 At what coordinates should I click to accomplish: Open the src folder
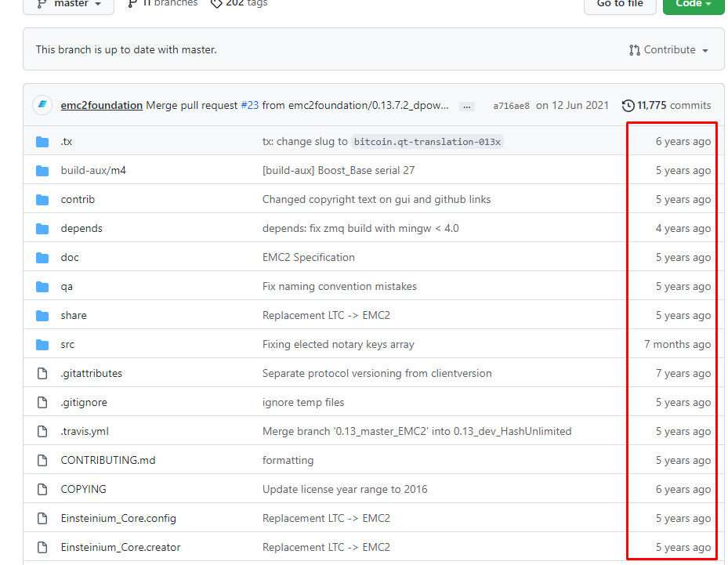[x=67, y=345]
